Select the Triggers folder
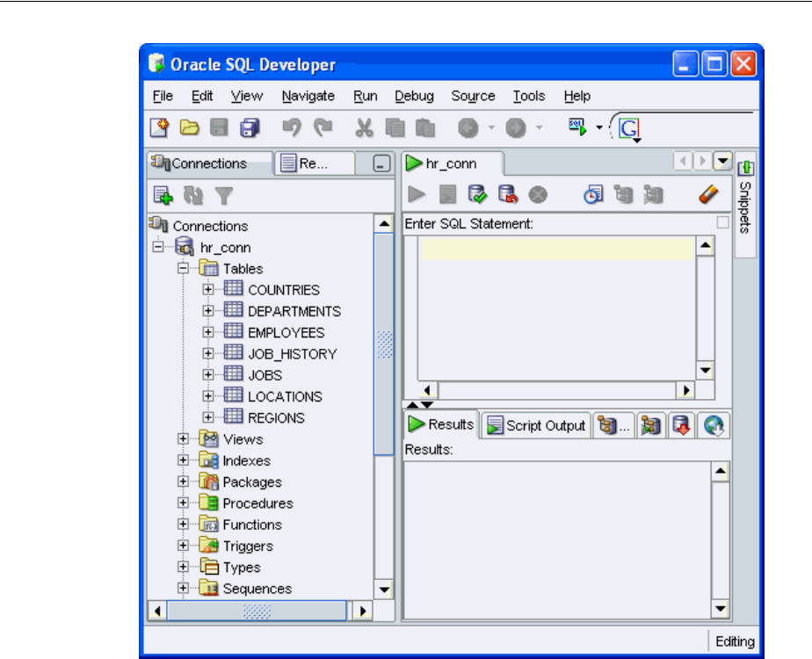This screenshot has width=812, height=659. [248, 547]
